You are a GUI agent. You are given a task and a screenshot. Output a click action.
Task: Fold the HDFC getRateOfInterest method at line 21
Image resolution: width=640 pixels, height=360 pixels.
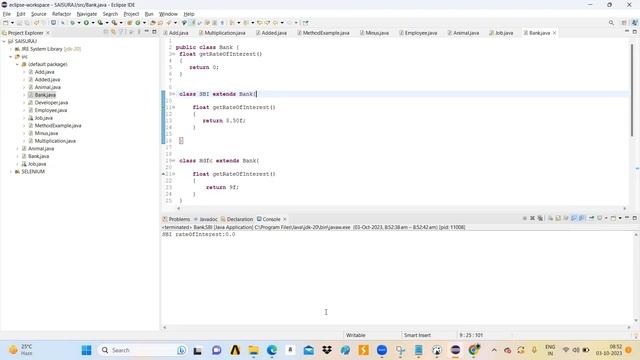tap(173, 174)
